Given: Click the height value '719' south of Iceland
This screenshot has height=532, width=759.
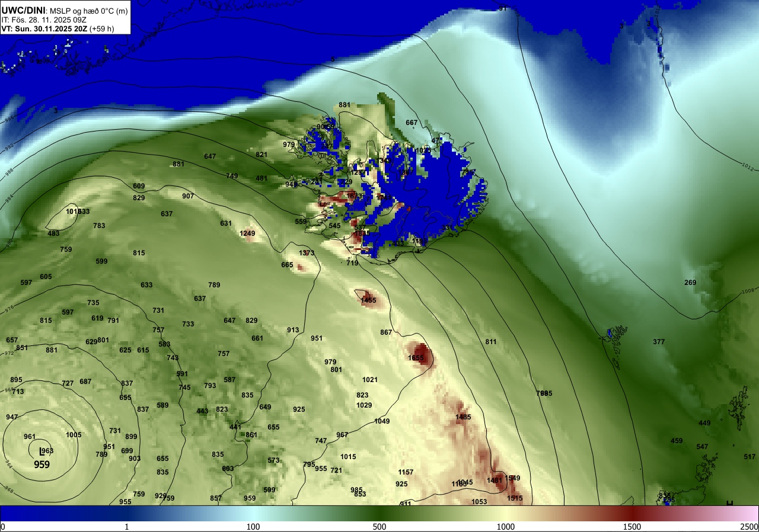Looking at the screenshot, I should 352,262.
